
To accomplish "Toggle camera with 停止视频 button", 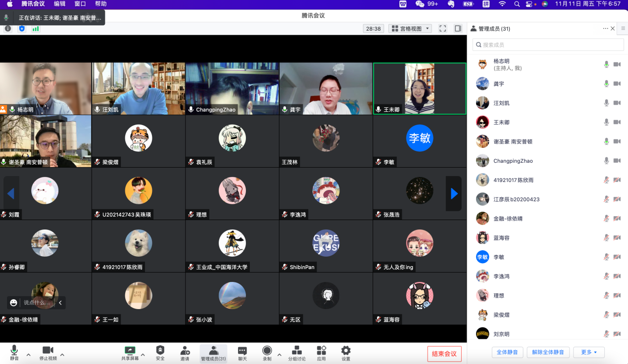I will 48,353.
